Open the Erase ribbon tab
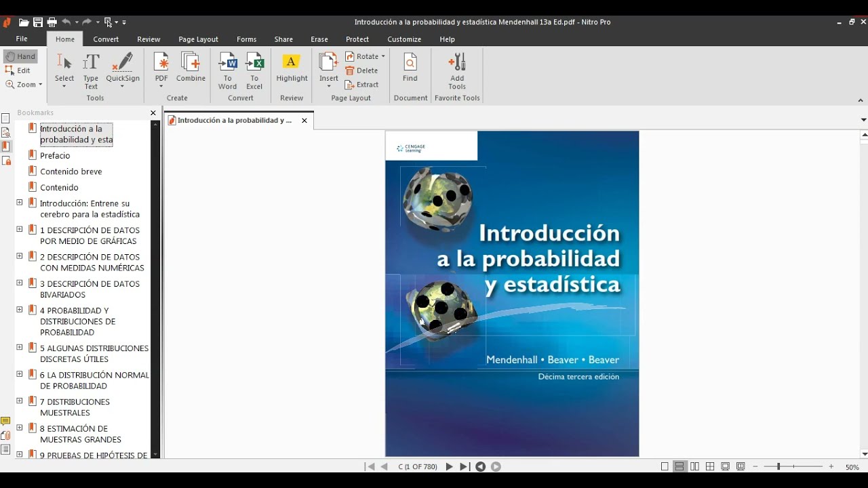Viewport: 868px width, 488px height. pyautogui.click(x=319, y=39)
